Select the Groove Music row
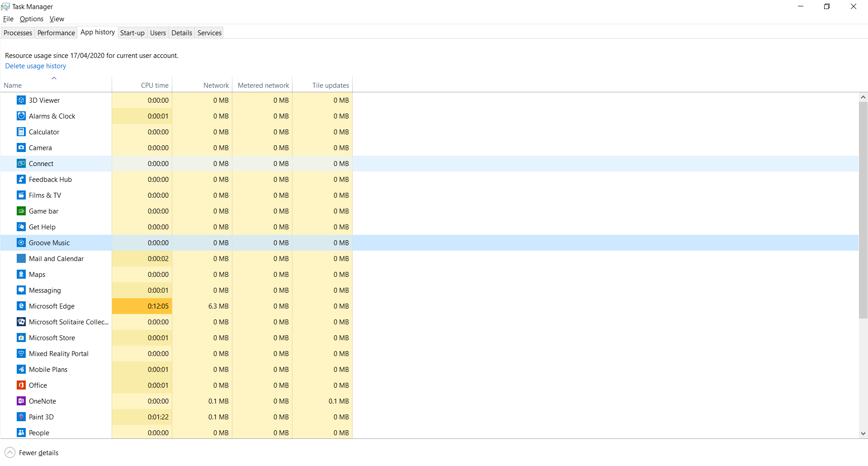Viewport: 868px width, 466px height. coord(49,243)
